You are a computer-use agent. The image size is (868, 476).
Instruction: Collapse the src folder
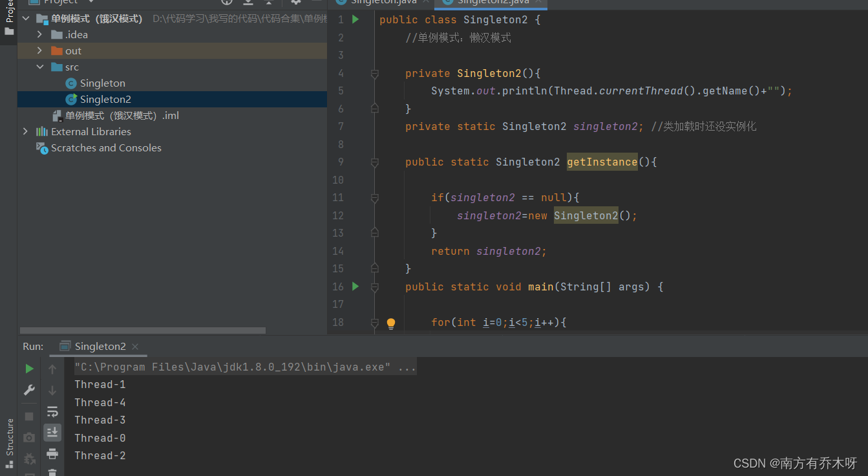[x=40, y=67]
